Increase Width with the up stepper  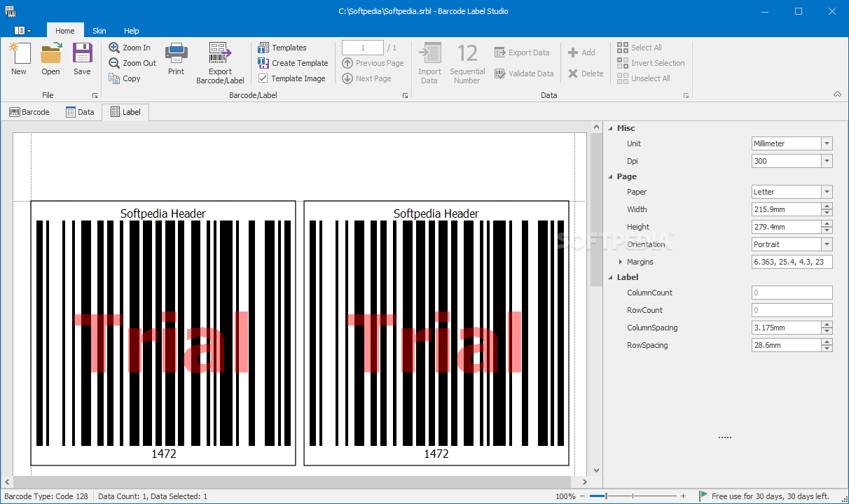point(827,206)
